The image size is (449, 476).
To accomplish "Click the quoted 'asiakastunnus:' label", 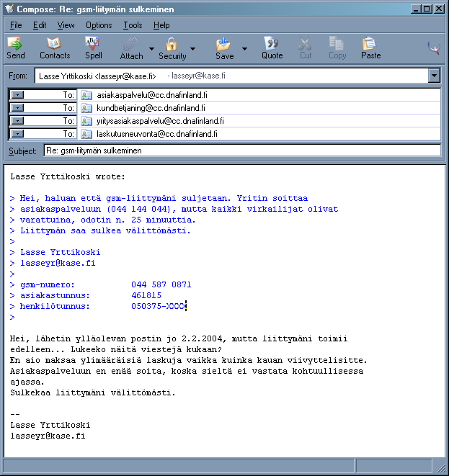I will pyautogui.click(x=55, y=295).
